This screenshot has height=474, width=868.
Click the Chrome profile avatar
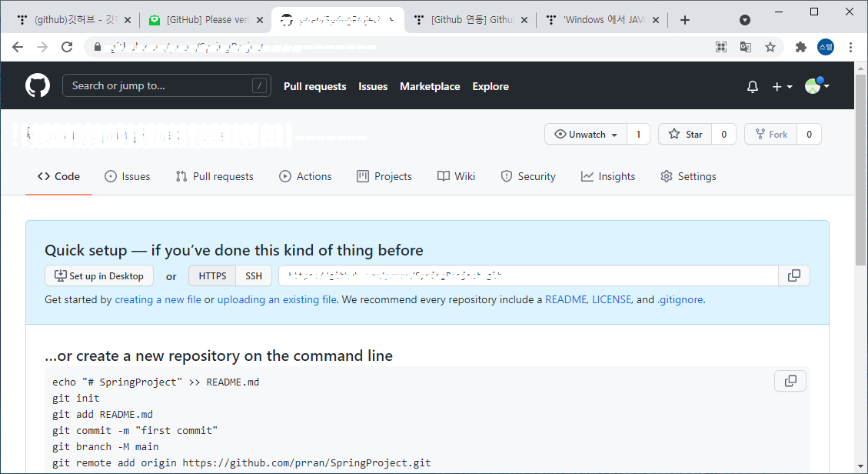826,47
